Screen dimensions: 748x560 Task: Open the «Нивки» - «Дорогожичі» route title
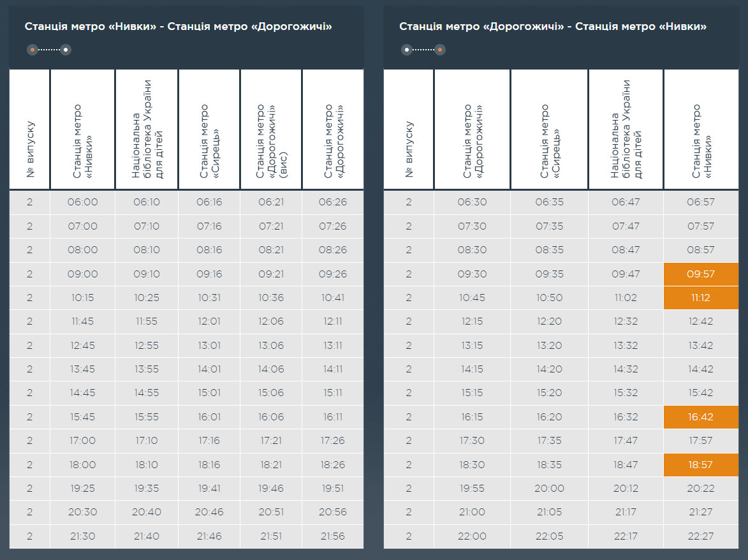[178, 26]
